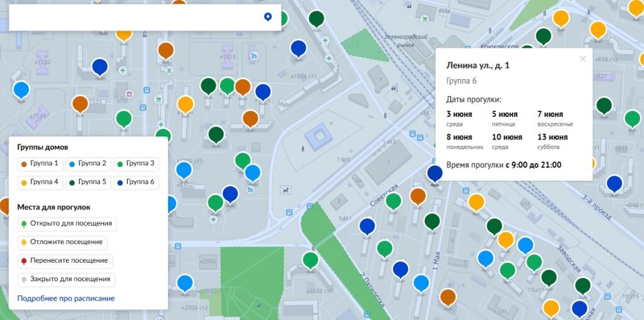Image resolution: width=644 pixels, height=320 pixels.
Task: Click the Заводская street label
Action: tap(569, 259)
